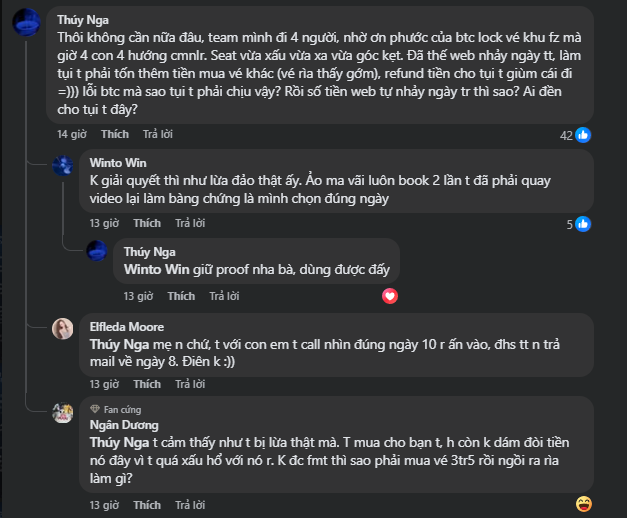
Task: Click haha reaction on Ngân Dương's comment
Action: pos(585,501)
